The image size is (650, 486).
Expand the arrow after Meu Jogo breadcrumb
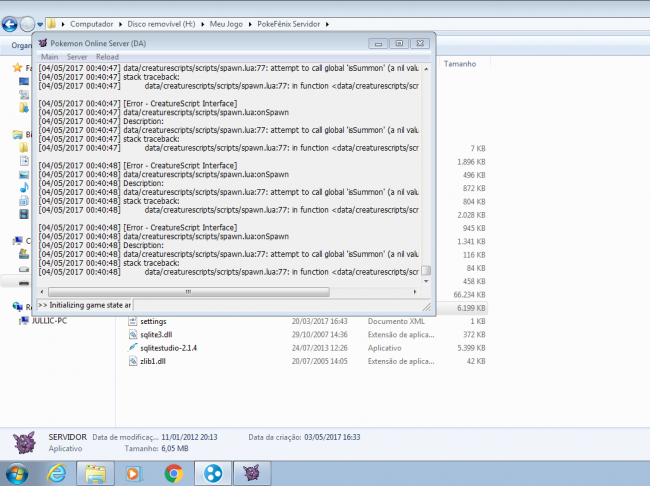pyautogui.click(x=250, y=24)
